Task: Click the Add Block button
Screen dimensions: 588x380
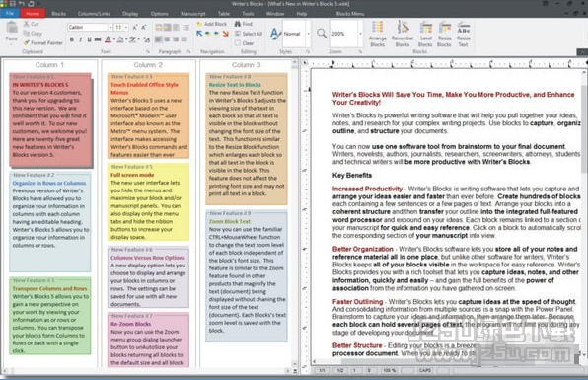Action: point(212,24)
